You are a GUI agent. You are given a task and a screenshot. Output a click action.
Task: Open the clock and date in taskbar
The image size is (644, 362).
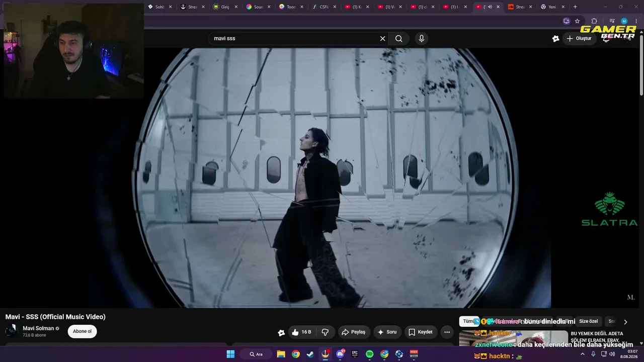tap(629, 354)
